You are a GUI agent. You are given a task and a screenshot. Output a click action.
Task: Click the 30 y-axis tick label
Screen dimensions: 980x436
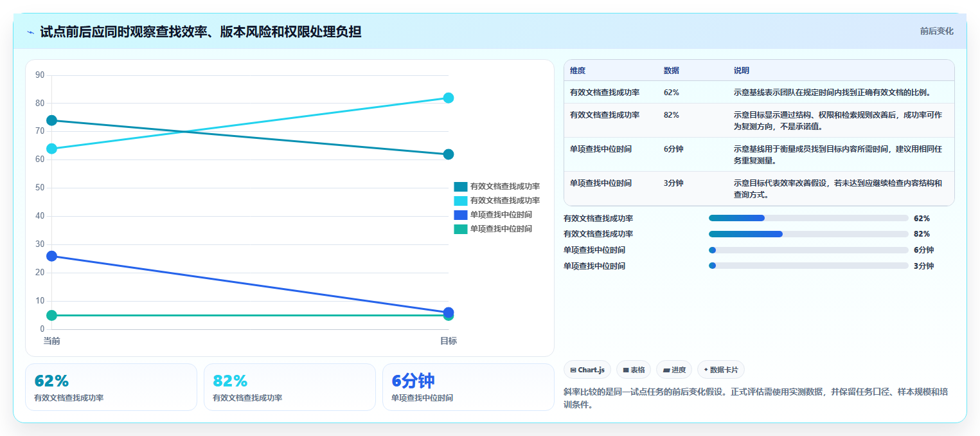click(40, 244)
